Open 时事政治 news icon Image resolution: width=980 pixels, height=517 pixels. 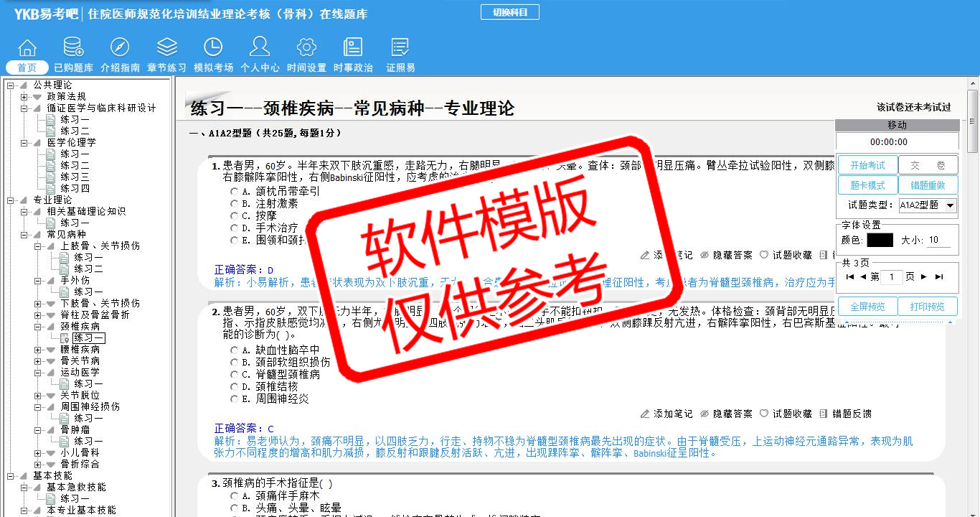(x=353, y=48)
